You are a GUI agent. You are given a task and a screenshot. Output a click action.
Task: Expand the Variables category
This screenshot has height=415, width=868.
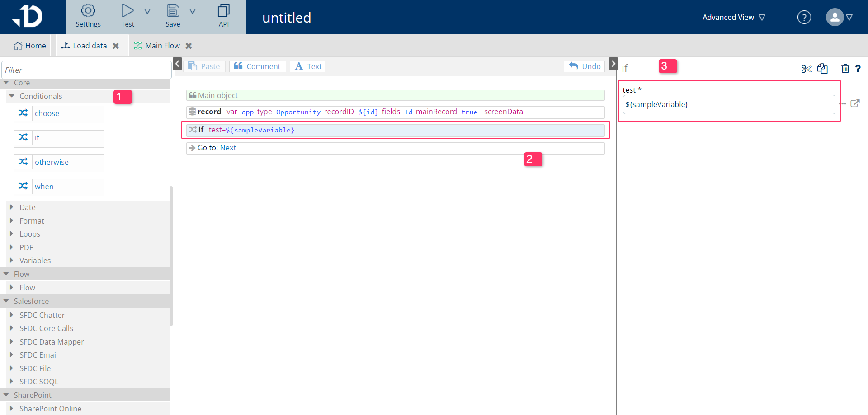tap(35, 261)
